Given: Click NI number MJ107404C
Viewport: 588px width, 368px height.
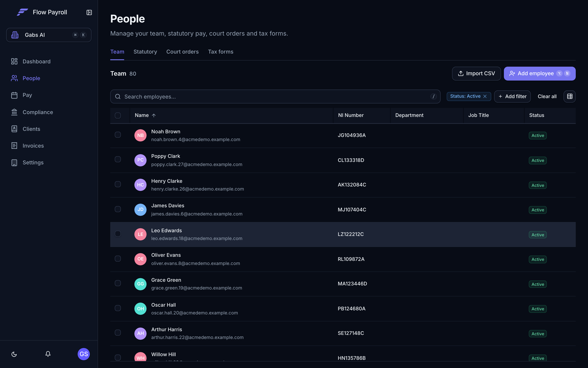Looking at the screenshot, I should [352, 210].
